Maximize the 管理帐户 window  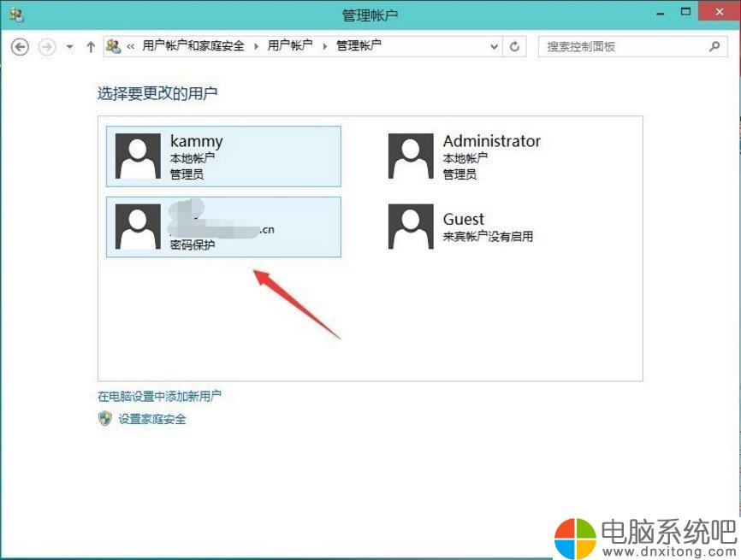(x=685, y=12)
